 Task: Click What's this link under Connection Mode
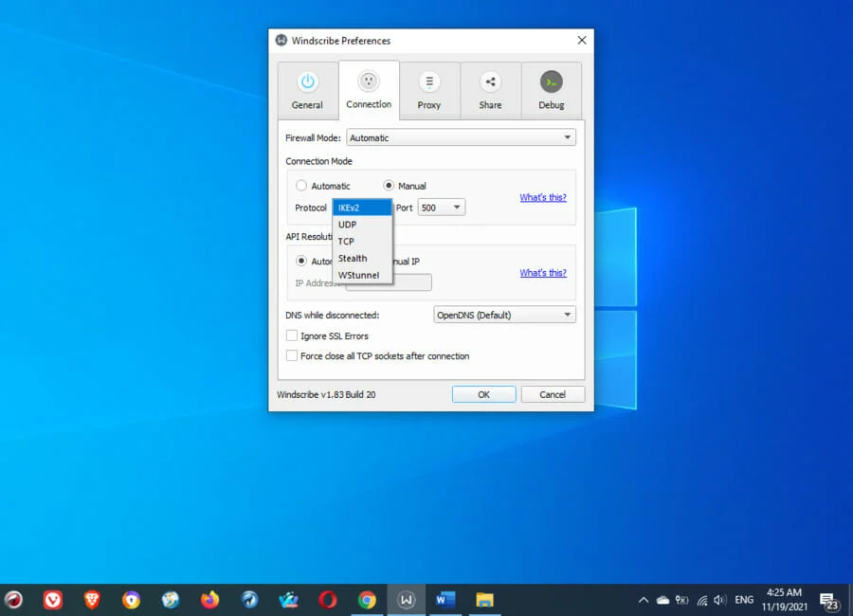542,197
